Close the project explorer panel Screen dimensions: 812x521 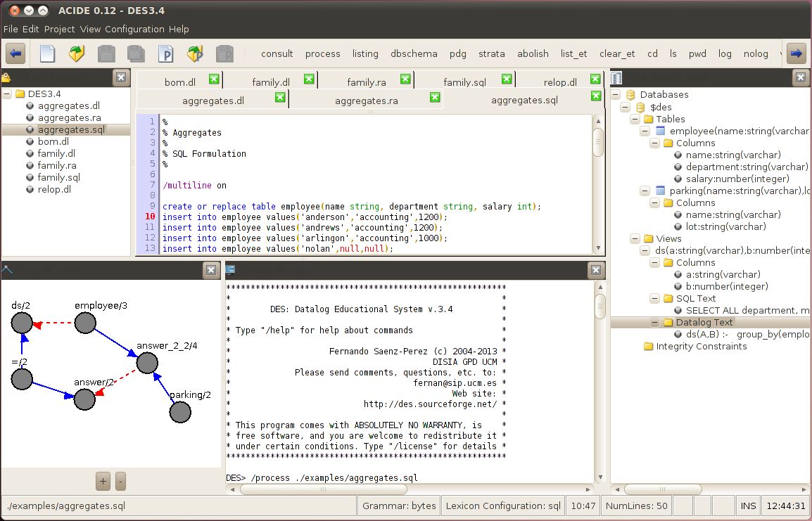click(x=121, y=77)
